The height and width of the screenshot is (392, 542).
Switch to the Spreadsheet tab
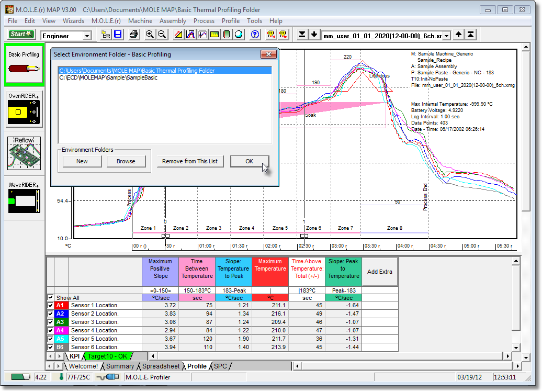(161, 366)
